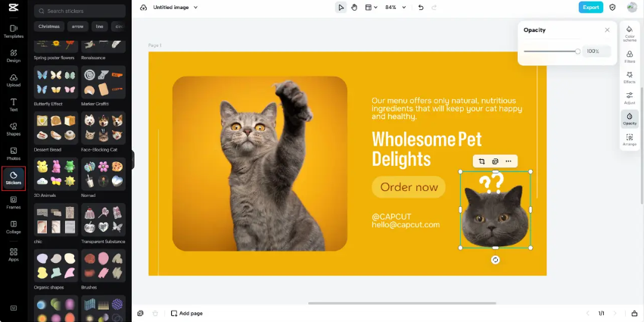Go to the next page arrow
The width and height of the screenshot is (644, 322).
click(614, 314)
